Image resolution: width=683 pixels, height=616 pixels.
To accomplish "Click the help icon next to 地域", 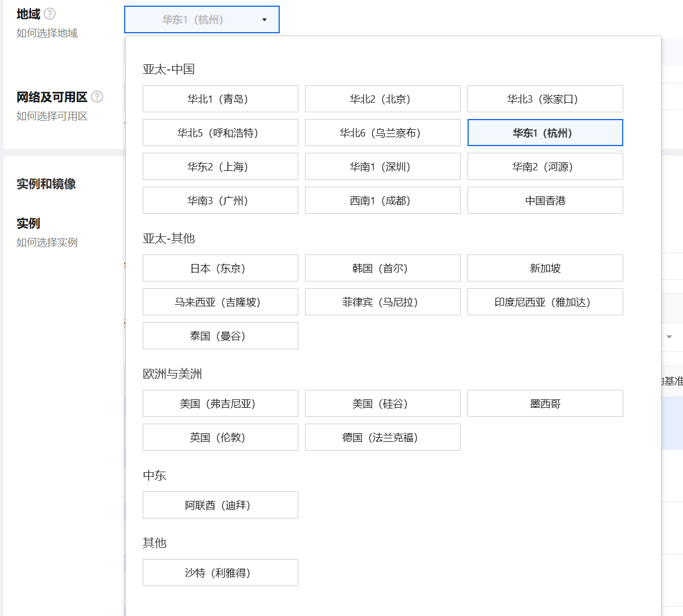I will pos(50,14).
